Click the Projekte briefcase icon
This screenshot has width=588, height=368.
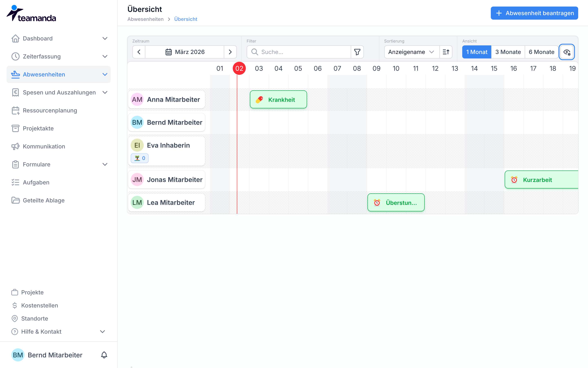click(x=14, y=292)
